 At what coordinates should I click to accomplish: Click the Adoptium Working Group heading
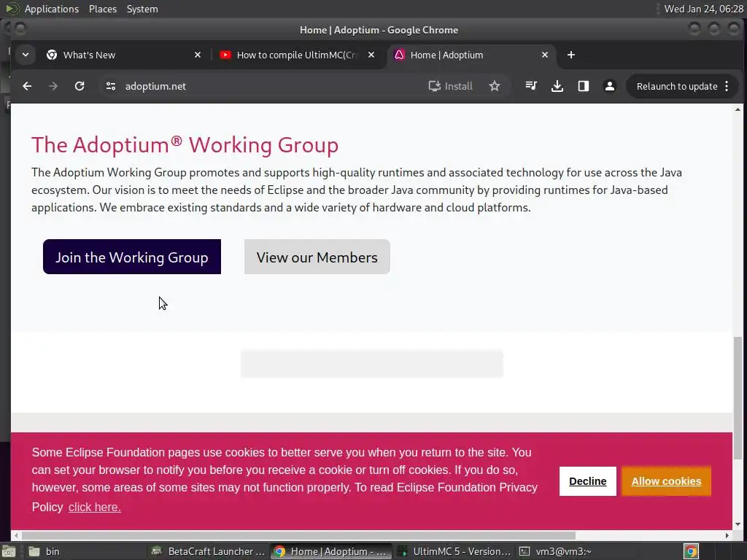point(185,145)
